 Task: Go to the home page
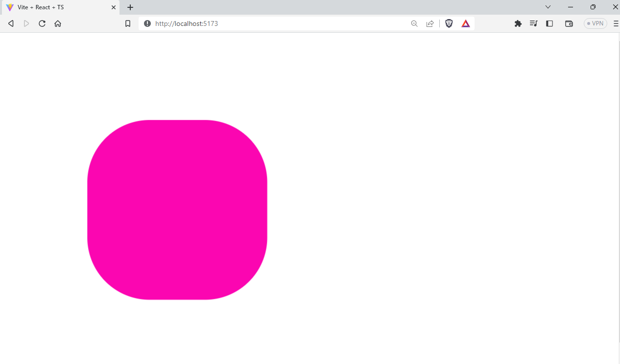coord(58,23)
